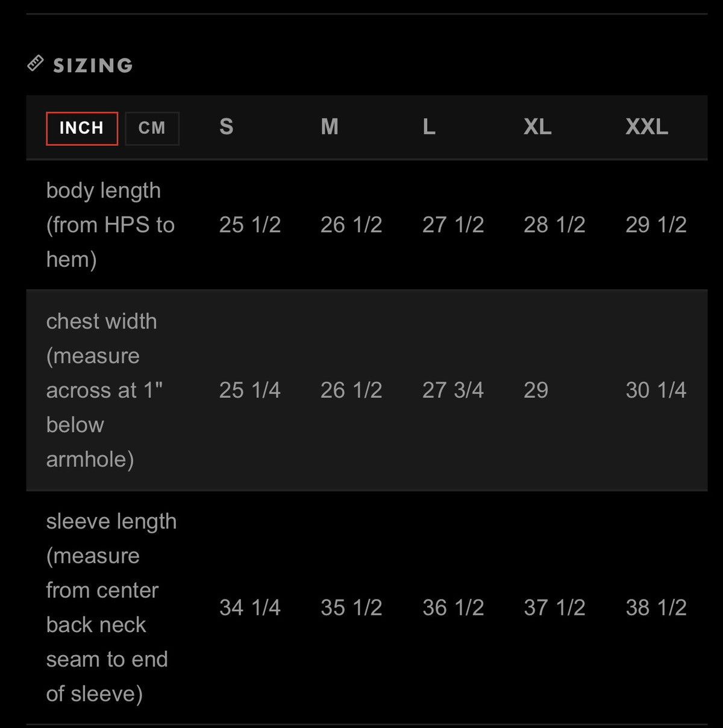
Task: Click the ruler icon beside SIZING
Action: pyautogui.click(x=36, y=63)
